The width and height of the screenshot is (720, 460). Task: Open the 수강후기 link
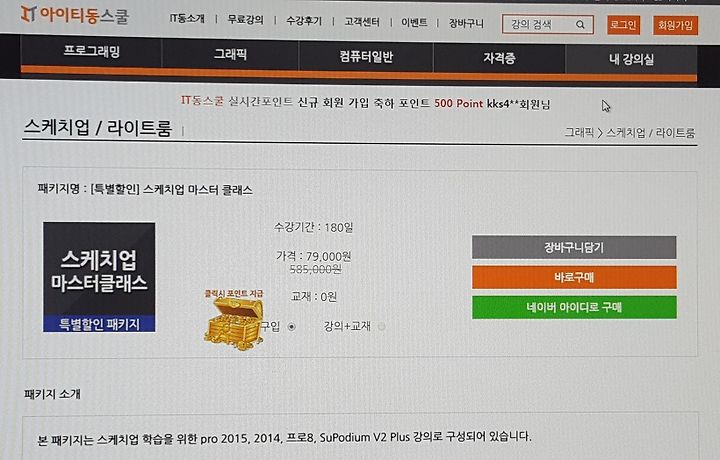(304, 21)
